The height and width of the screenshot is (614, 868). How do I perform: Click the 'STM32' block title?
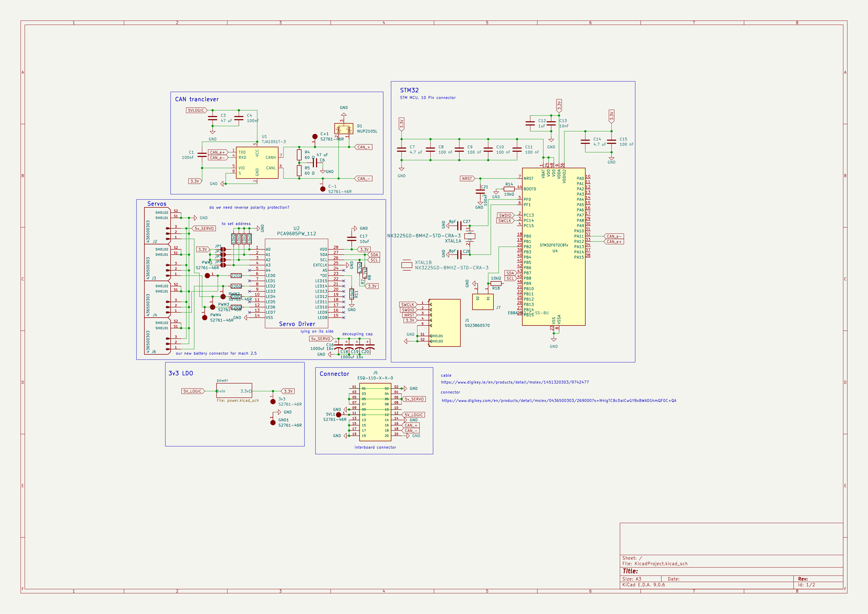click(409, 90)
